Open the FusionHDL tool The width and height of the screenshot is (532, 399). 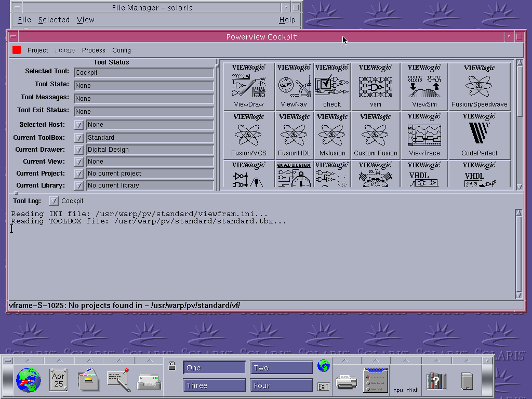tap(294, 135)
